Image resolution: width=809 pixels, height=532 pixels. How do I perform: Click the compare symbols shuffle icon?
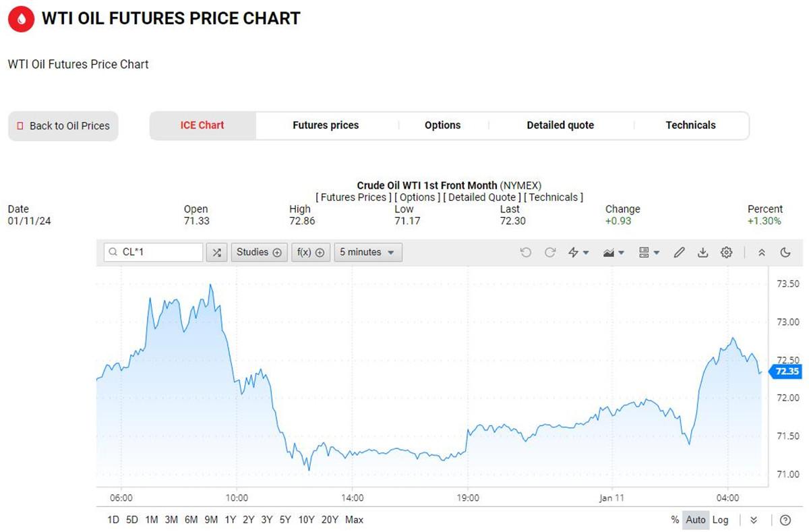click(x=216, y=252)
